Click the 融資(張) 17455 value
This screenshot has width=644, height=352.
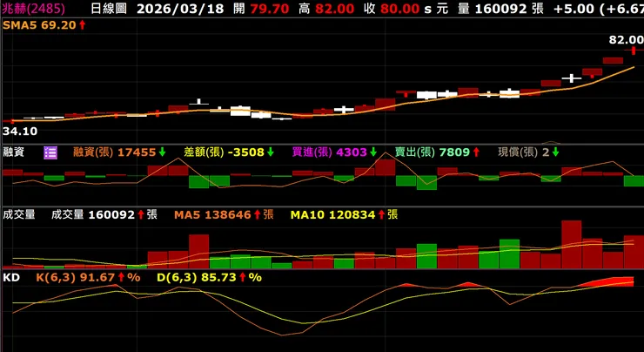[x=119, y=152]
